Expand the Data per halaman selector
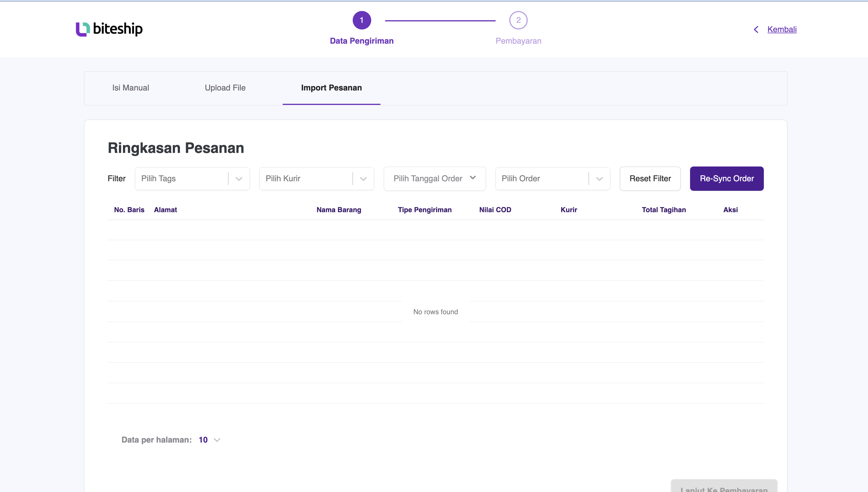 [x=209, y=440]
